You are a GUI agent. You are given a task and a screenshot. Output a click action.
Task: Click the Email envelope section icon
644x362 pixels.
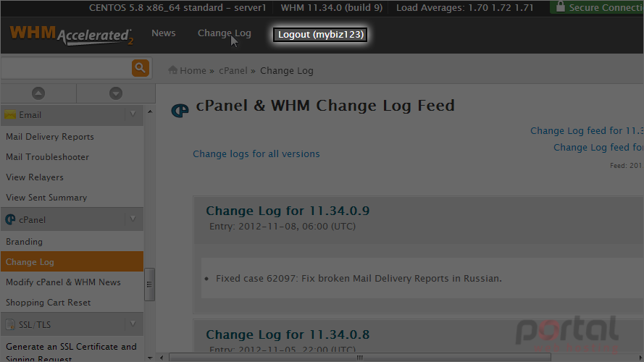click(x=10, y=114)
